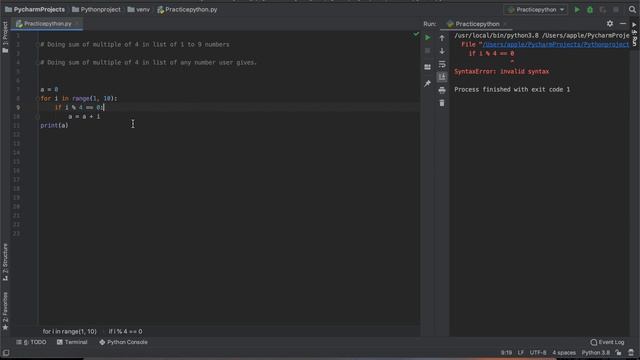Close the Practicepython.py editor tab
The width and height of the screenshot is (640, 360).
77,24
